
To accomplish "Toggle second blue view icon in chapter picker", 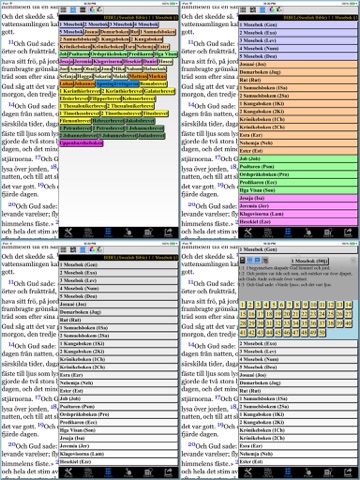I will tap(258, 260).
